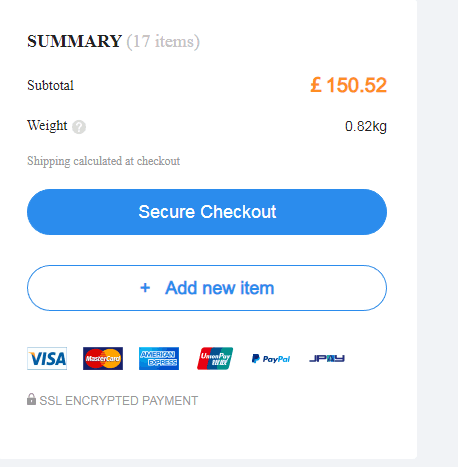The image size is (458, 467).
Task: Click the 0.82kg weight value
Action: (x=366, y=127)
